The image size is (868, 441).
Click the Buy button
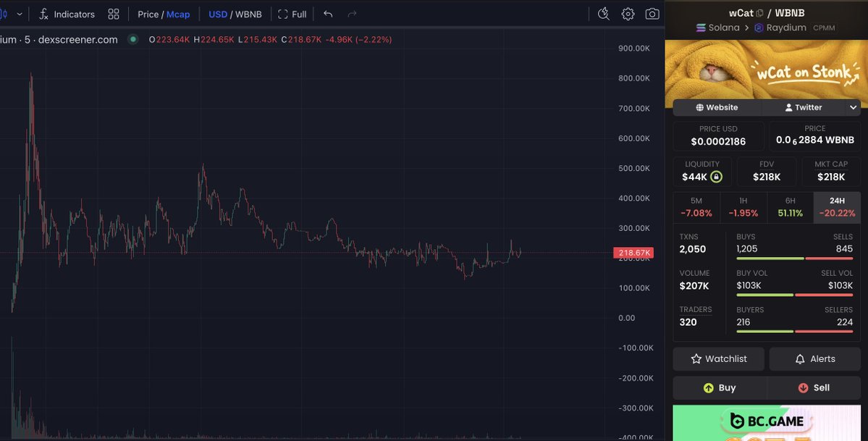[720, 388]
